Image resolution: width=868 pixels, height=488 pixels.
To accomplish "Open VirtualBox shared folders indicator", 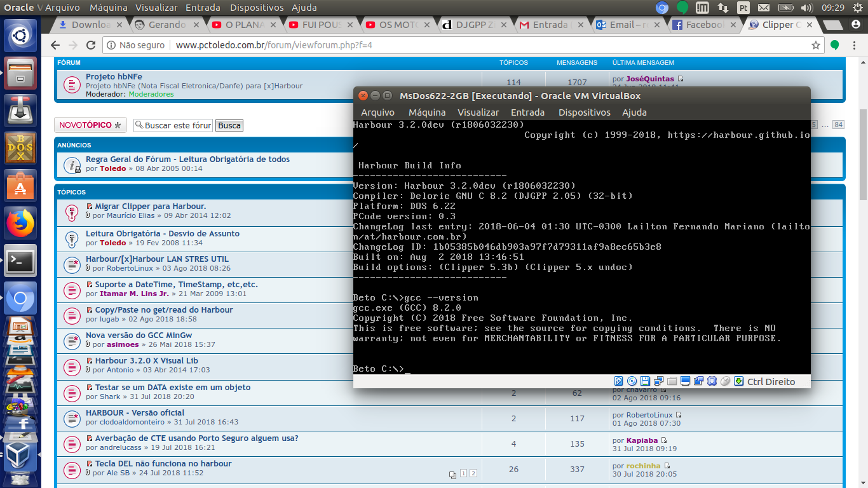I will pyautogui.click(x=672, y=381).
